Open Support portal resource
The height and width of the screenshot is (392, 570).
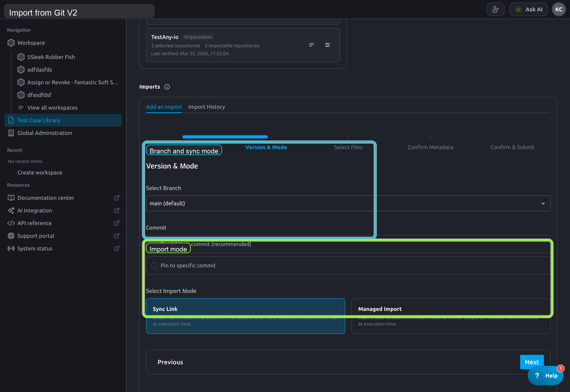coord(36,236)
